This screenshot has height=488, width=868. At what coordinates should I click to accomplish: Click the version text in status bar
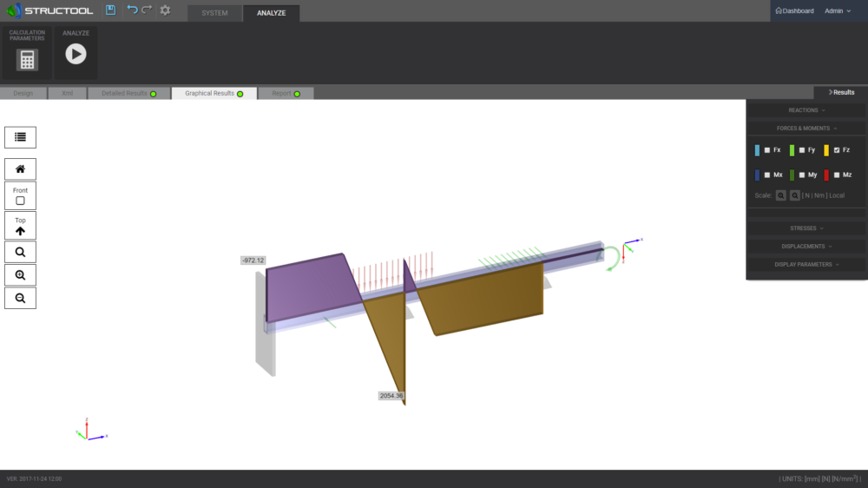pyautogui.click(x=35, y=478)
